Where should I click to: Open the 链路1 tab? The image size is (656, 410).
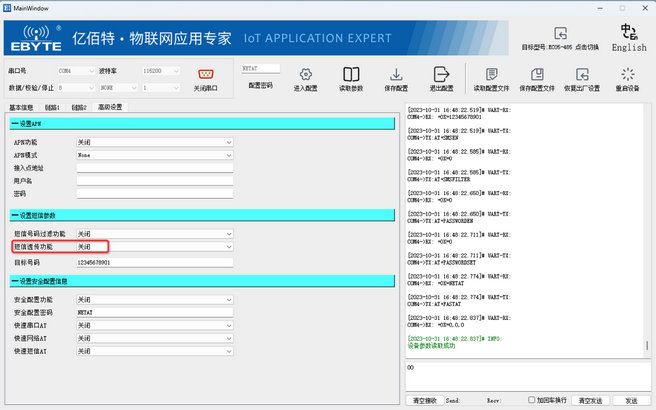pyautogui.click(x=52, y=107)
